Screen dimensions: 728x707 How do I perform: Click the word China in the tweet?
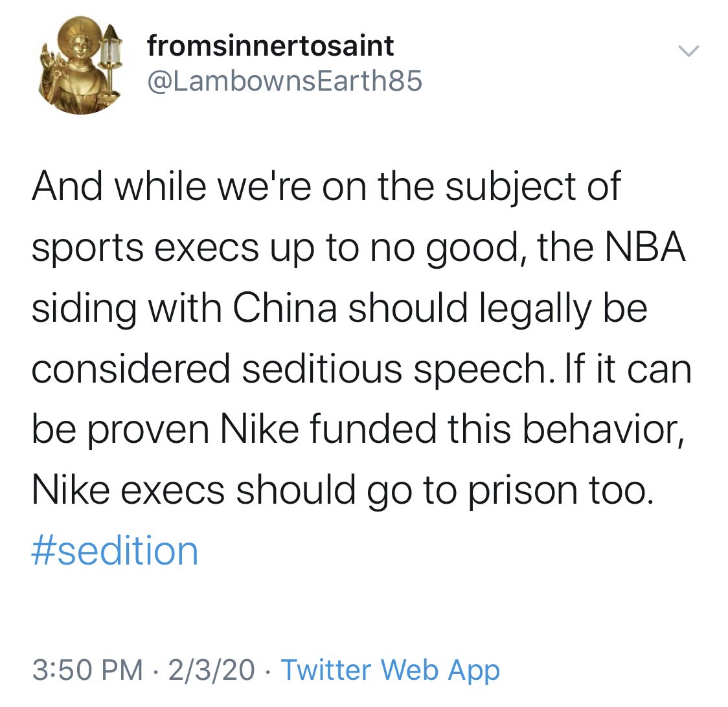[x=284, y=308]
